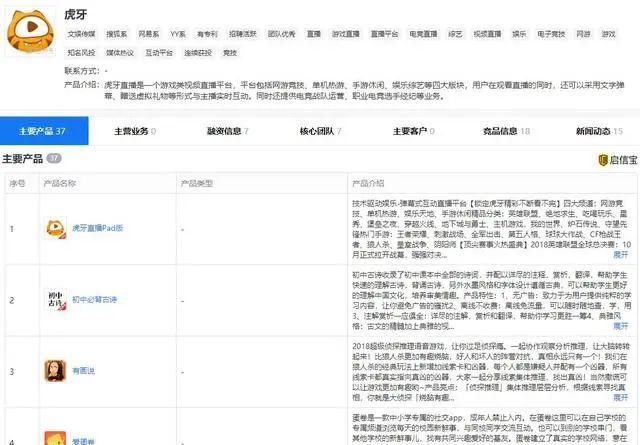Image resolution: width=640 pixels, height=445 pixels.
Task: Select the 媒体热议 tag
Action: click(x=120, y=53)
